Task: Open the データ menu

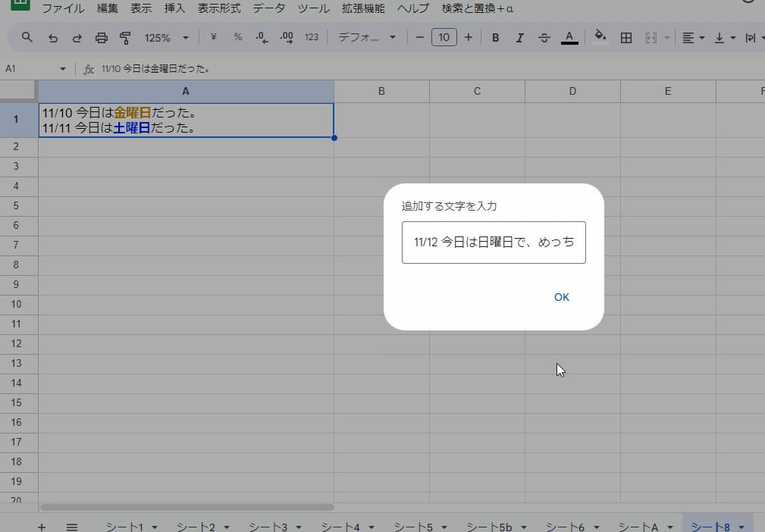Action: (269, 8)
